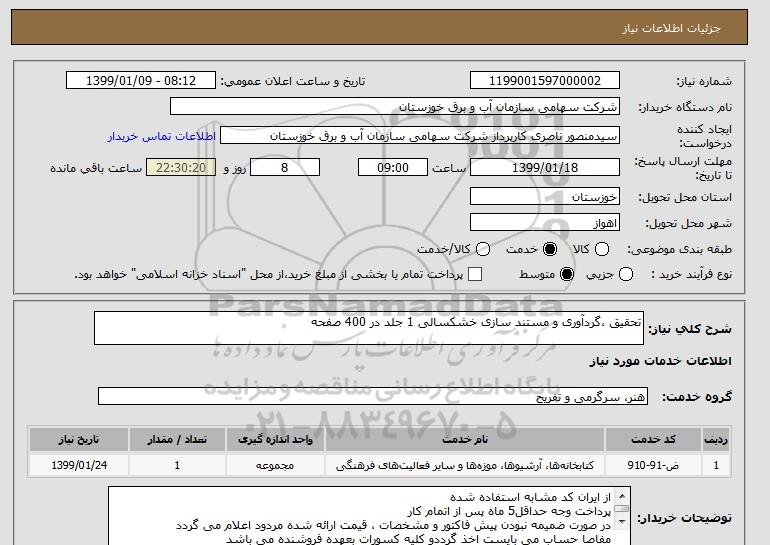Click the تاریخ نیاز column header
Image resolution: width=770 pixels, height=545 pixels.
[x=79, y=439]
